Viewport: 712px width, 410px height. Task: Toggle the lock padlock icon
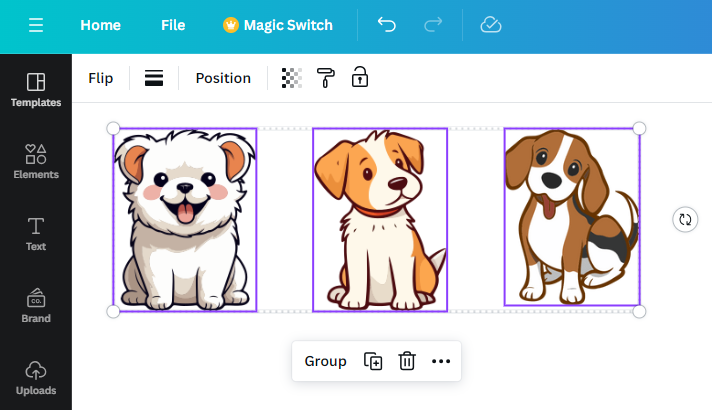click(x=360, y=77)
